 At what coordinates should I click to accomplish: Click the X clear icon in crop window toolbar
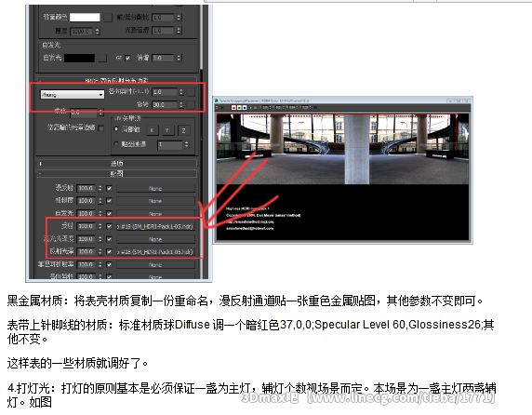pyautogui.click(x=222, y=108)
